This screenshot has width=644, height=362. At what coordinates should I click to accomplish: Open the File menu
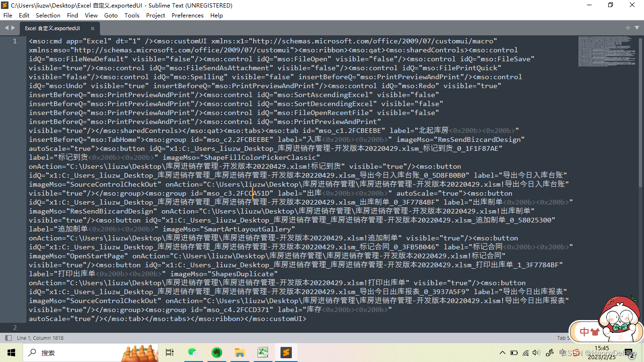(x=8, y=15)
